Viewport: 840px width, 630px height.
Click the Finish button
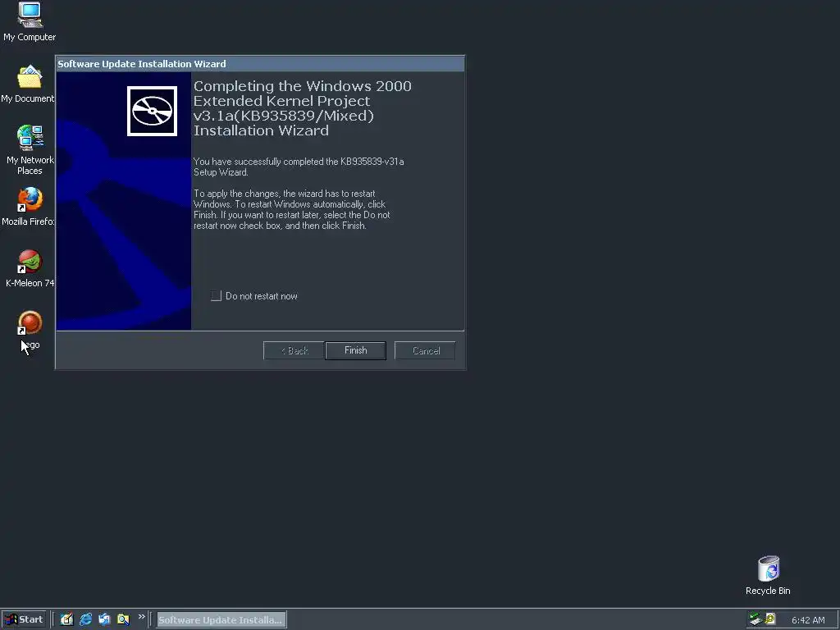point(356,350)
